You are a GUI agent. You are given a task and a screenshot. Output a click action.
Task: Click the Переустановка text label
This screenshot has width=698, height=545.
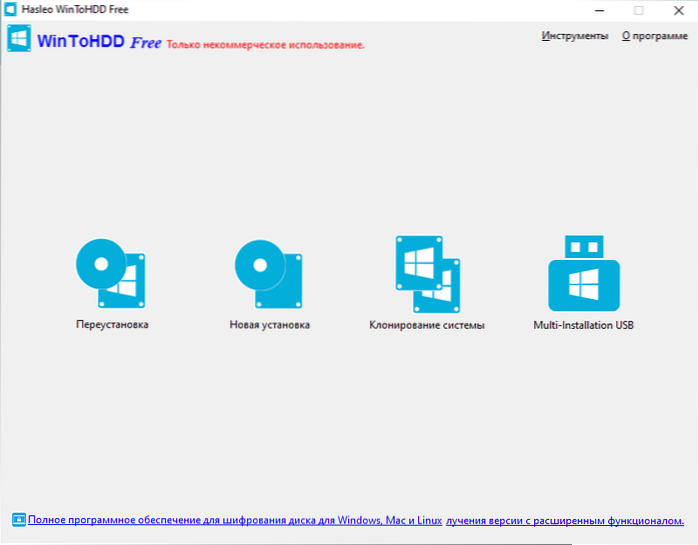coord(111,325)
